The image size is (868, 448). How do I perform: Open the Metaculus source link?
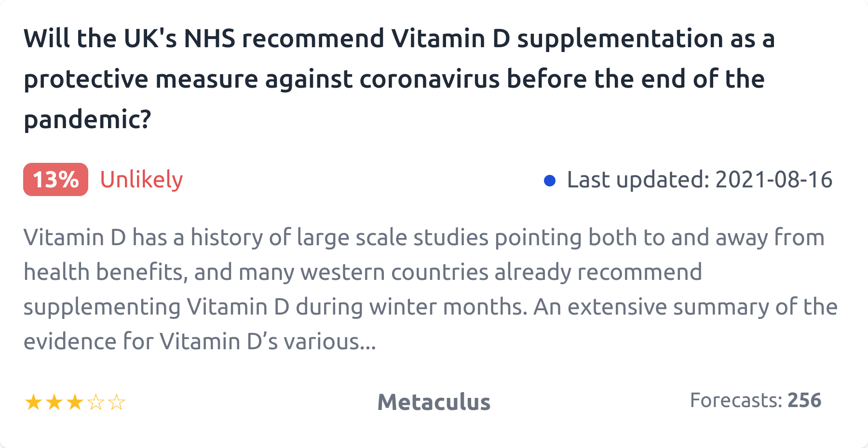click(x=434, y=402)
